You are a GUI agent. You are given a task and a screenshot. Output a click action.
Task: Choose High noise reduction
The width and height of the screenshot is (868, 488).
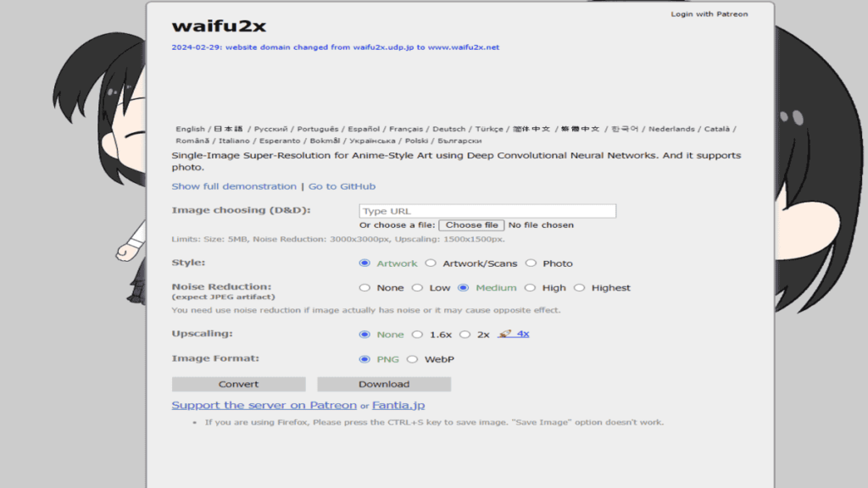(531, 288)
